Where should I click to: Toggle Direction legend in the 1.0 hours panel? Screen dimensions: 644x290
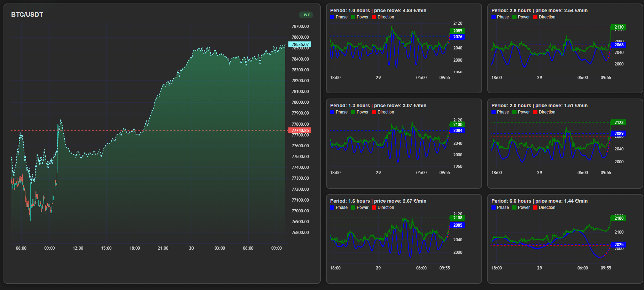[x=383, y=17]
